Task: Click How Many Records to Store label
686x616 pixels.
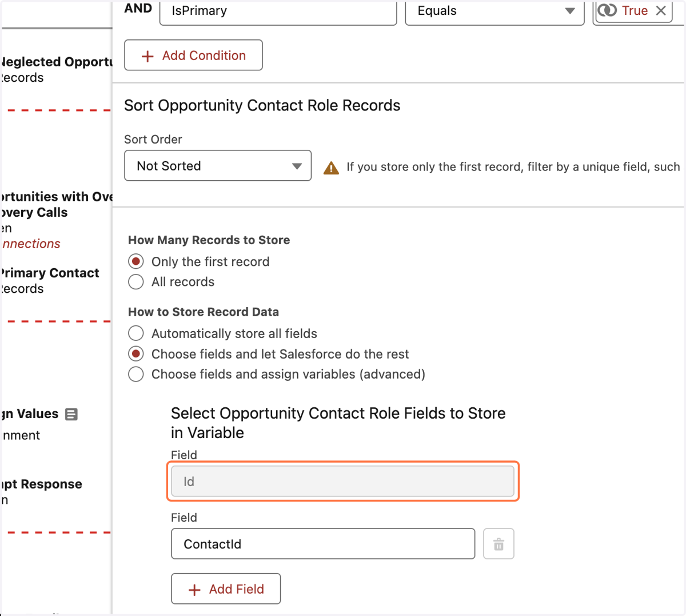Action: (x=209, y=240)
